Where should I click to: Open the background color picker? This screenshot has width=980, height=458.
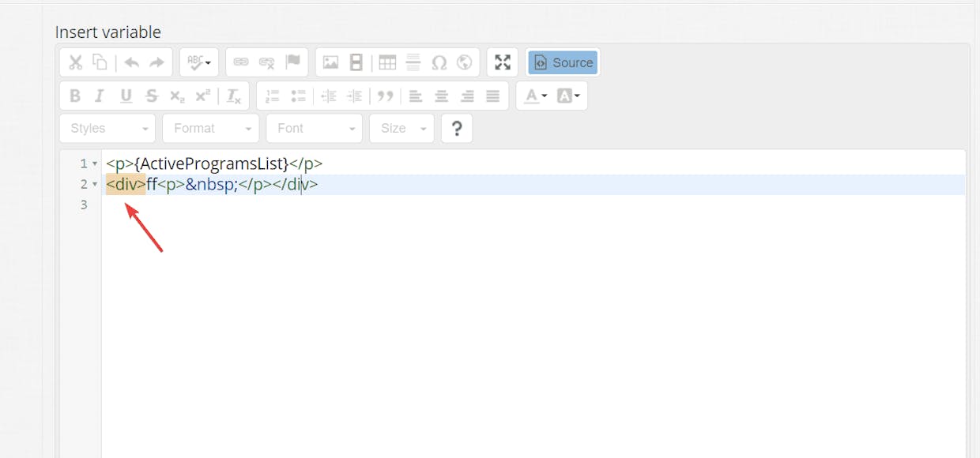(568, 96)
